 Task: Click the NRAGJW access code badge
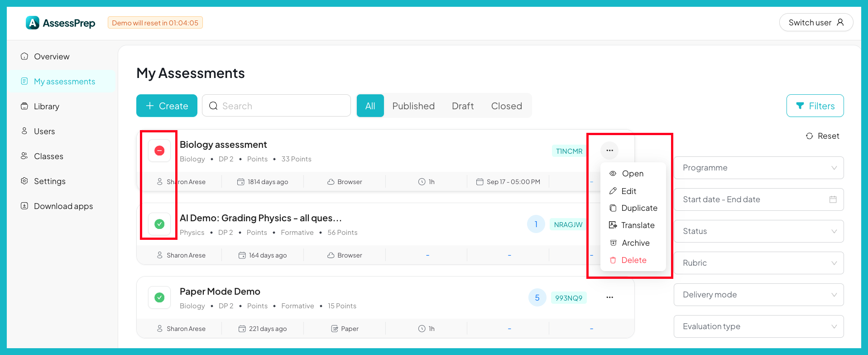568,224
